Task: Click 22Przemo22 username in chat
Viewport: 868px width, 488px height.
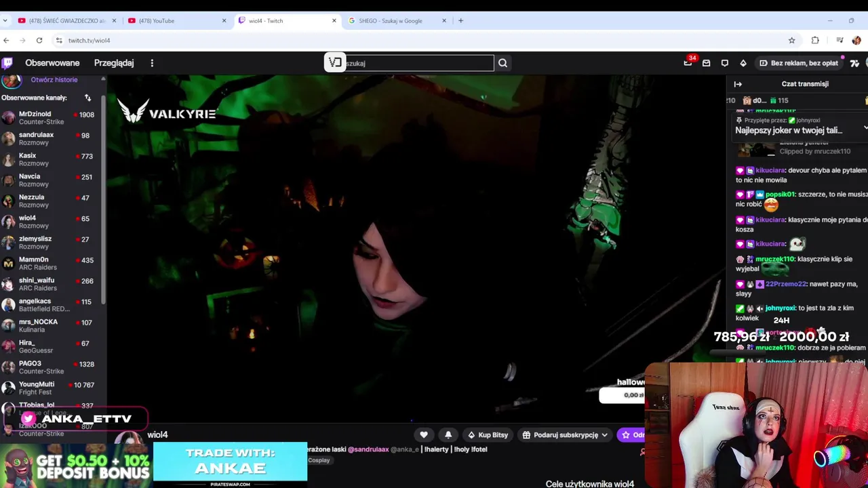Action: (786, 284)
